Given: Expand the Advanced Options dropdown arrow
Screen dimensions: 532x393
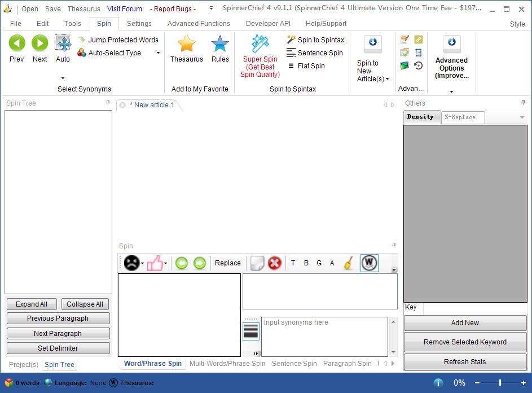Looking at the screenshot, I should point(451,91).
